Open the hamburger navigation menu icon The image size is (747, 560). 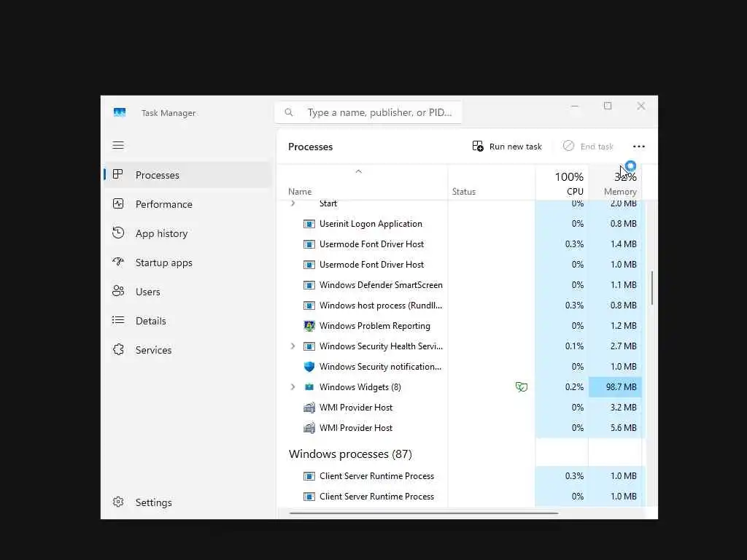pyautogui.click(x=118, y=145)
